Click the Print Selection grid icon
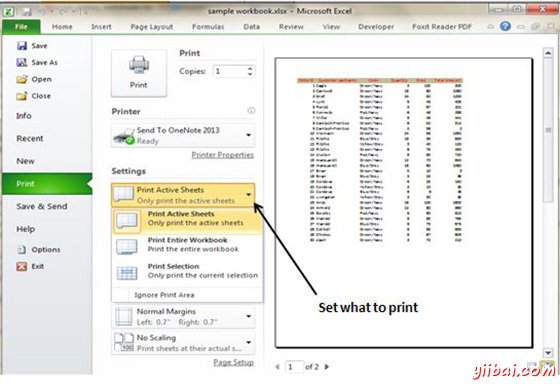This screenshot has width=560, height=384. click(x=127, y=273)
